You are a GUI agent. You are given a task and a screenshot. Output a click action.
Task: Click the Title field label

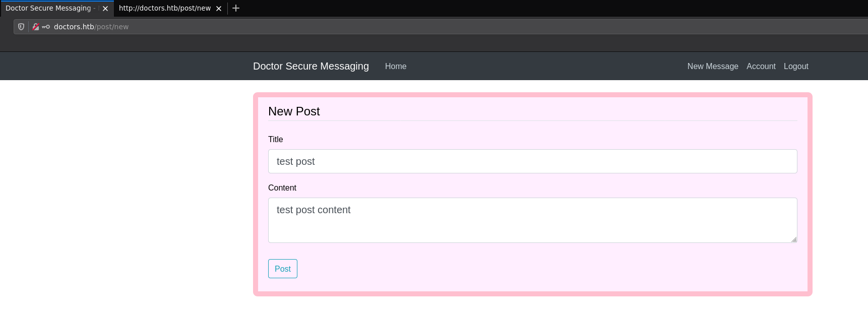click(275, 139)
